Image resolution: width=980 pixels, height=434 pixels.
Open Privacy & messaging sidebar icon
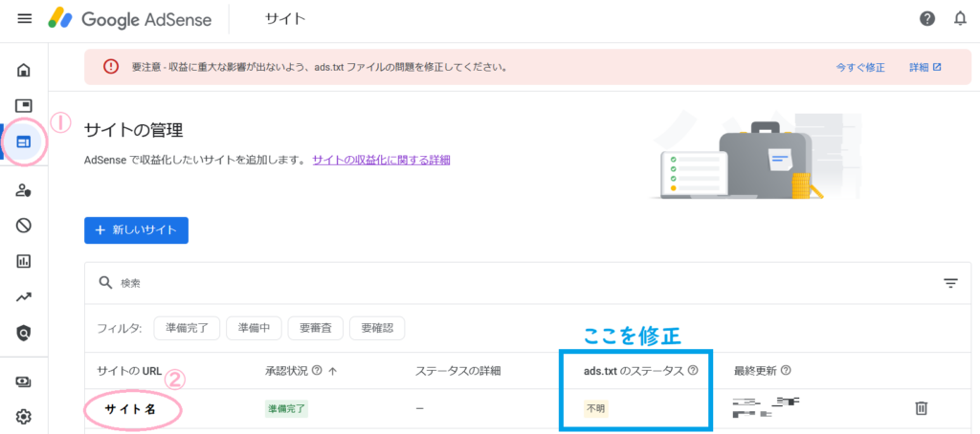click(24, 190)
